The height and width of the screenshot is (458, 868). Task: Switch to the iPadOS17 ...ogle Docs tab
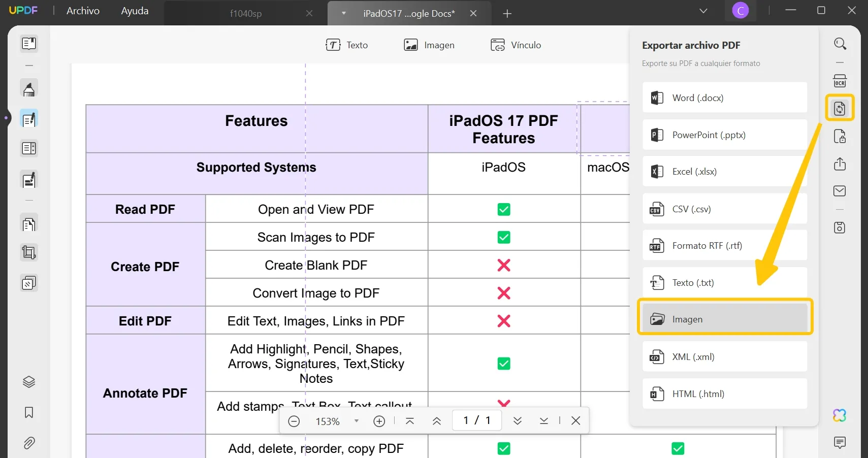(409, 13)
